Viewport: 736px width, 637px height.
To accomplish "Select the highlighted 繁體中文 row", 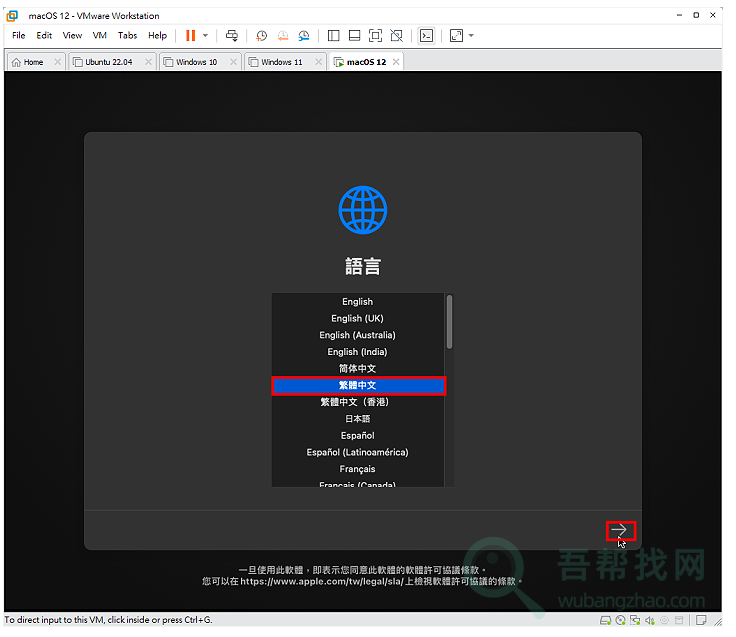I will (x=359, y=386).
